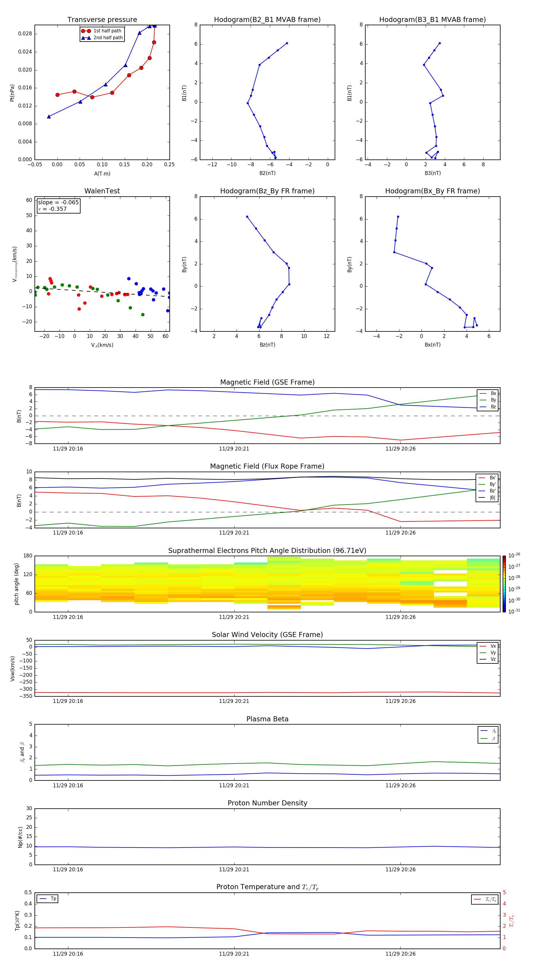Click the 'Magnetic Field (GSE Frame)' title
This screenshot has height=980, width=535.
pyautogui.click(x=267, y=382)
